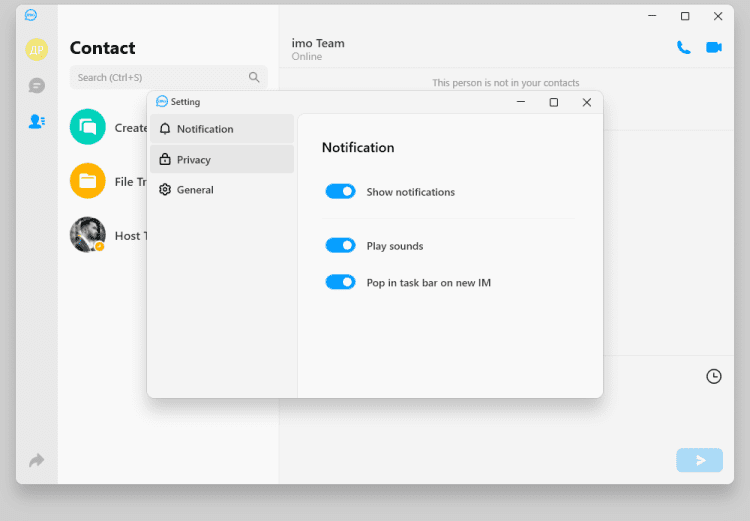Minimize the main imo window
750x521 pixels.
click(652, 16)
